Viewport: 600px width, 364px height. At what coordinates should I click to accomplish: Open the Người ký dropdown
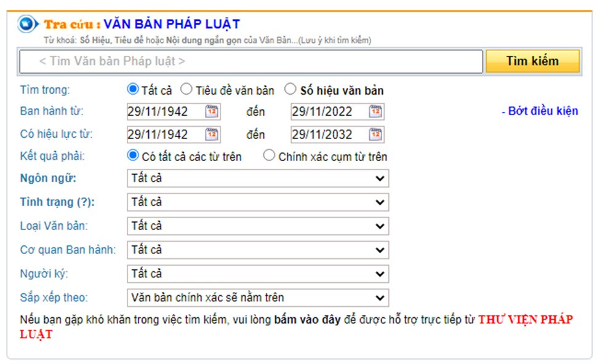coord(257,274)
